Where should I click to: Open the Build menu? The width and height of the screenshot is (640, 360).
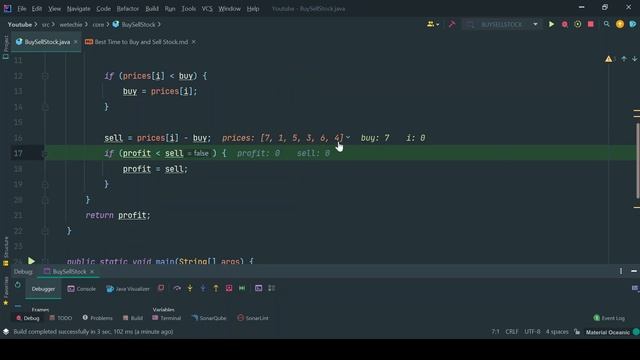click(x=152, y=9)
